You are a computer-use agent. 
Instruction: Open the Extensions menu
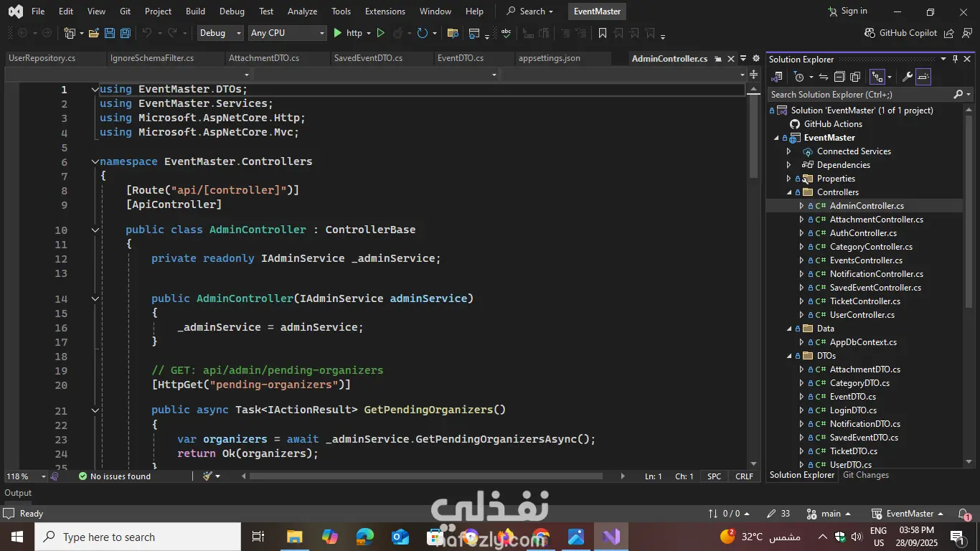point(385,11)
